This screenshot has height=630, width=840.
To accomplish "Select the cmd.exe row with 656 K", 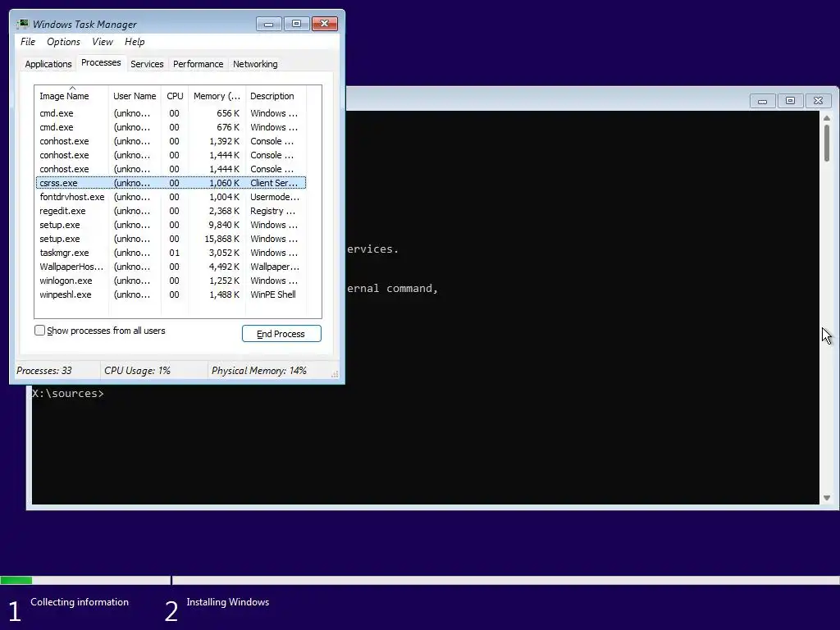I will [171, 113].
